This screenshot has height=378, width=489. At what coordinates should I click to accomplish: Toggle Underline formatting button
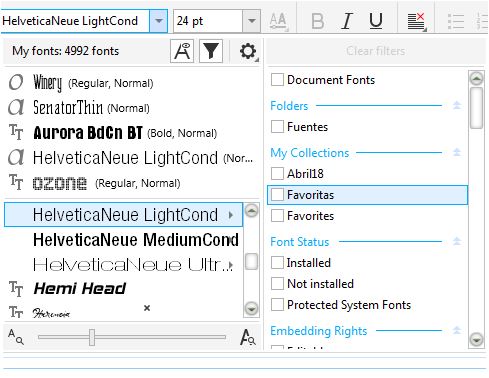click(x=376, y=21)
